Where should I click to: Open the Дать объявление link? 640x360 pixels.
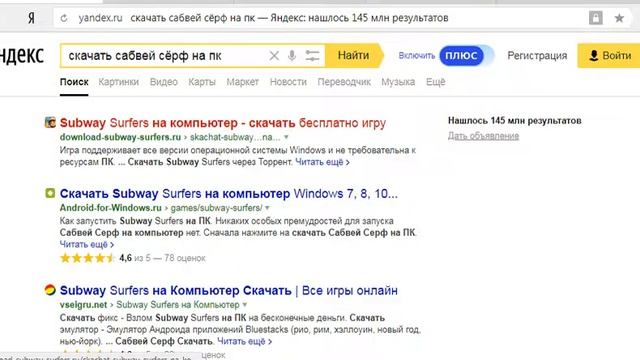click(483, 136)
